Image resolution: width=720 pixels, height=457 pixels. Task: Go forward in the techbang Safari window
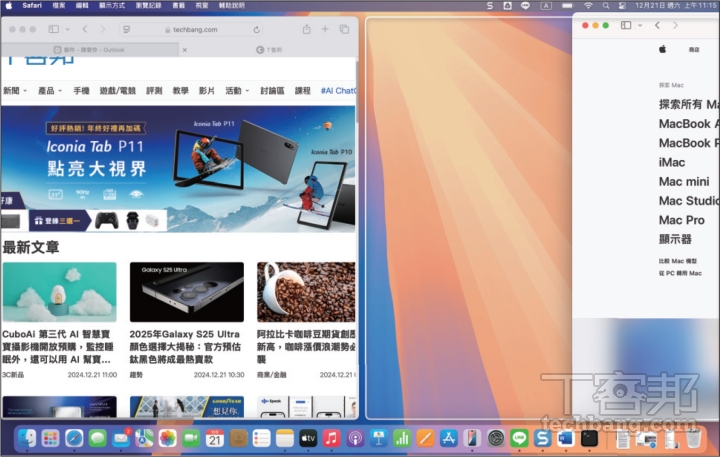tap(102, 29)
